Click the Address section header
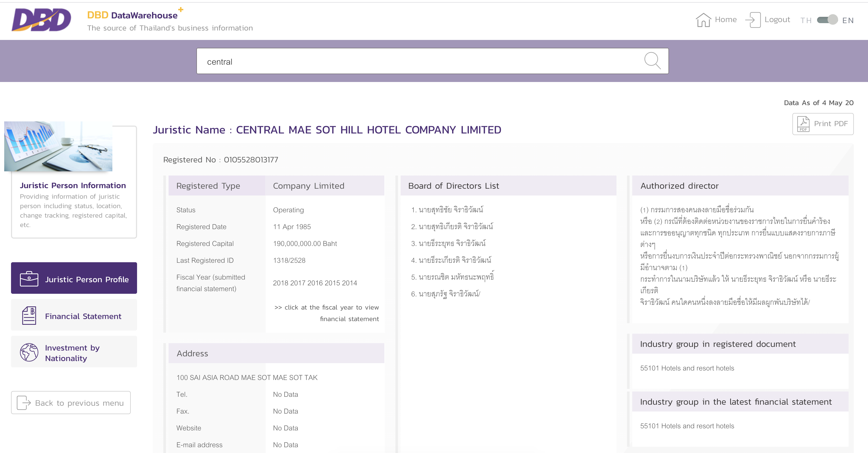This screenshot has height=453, width=868. click(276, 353)
